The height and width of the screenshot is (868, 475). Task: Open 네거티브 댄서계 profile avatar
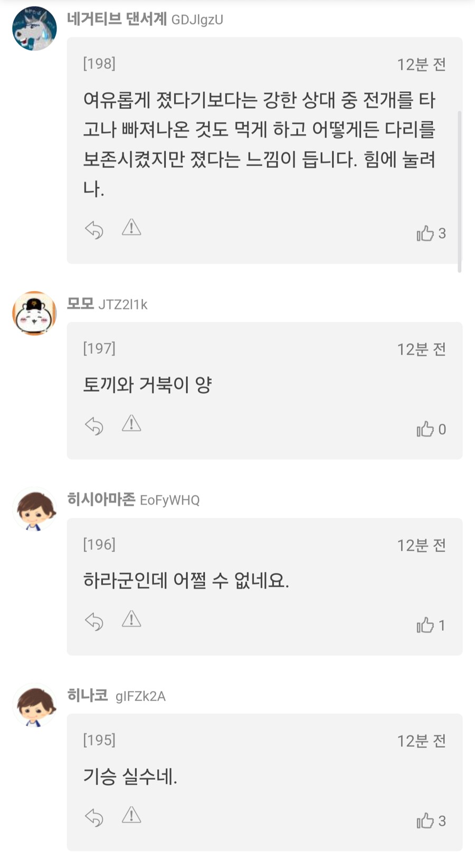(34, 28)
